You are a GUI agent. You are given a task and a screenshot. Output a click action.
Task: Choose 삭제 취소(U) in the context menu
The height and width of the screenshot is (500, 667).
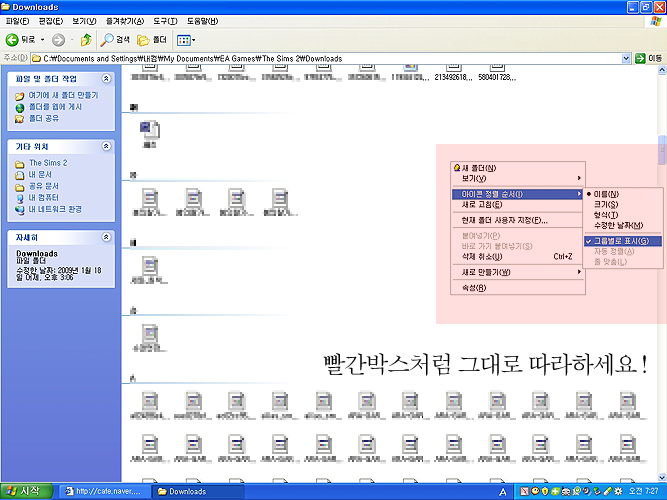(x=518, y=257)
